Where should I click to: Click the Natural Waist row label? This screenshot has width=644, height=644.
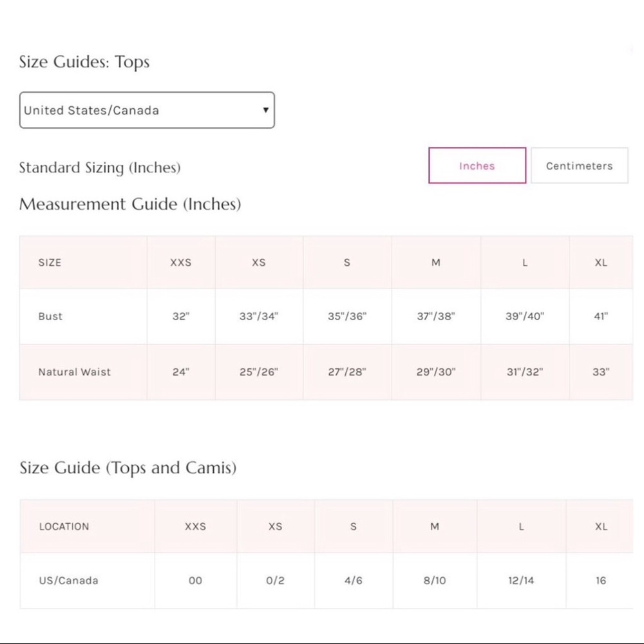[x=74, y=372]
